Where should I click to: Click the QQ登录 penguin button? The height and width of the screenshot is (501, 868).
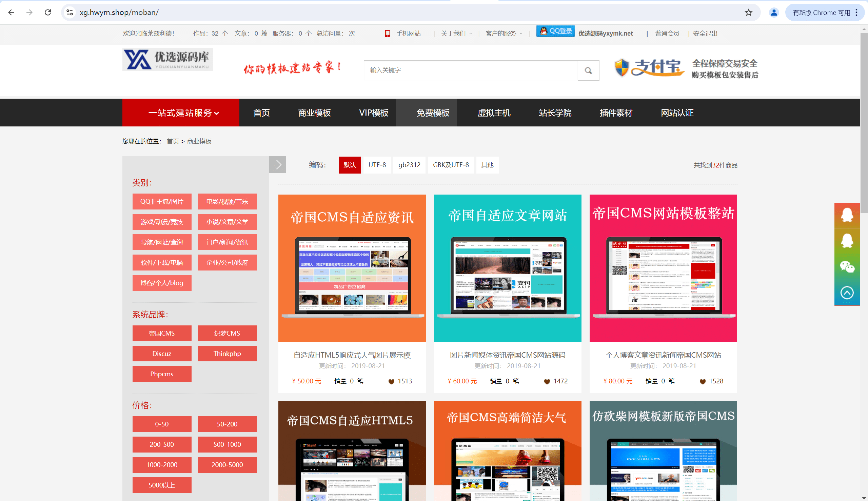pos(555,31)
